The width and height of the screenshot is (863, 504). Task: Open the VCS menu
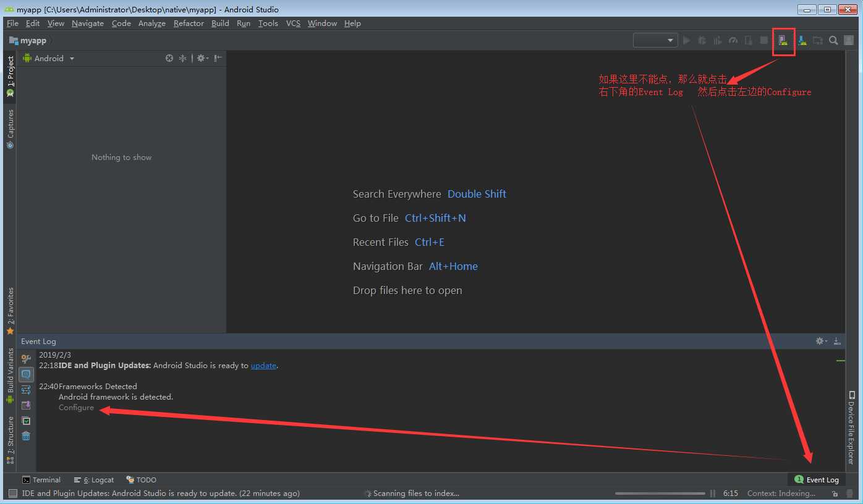click(x=293, y=23)
